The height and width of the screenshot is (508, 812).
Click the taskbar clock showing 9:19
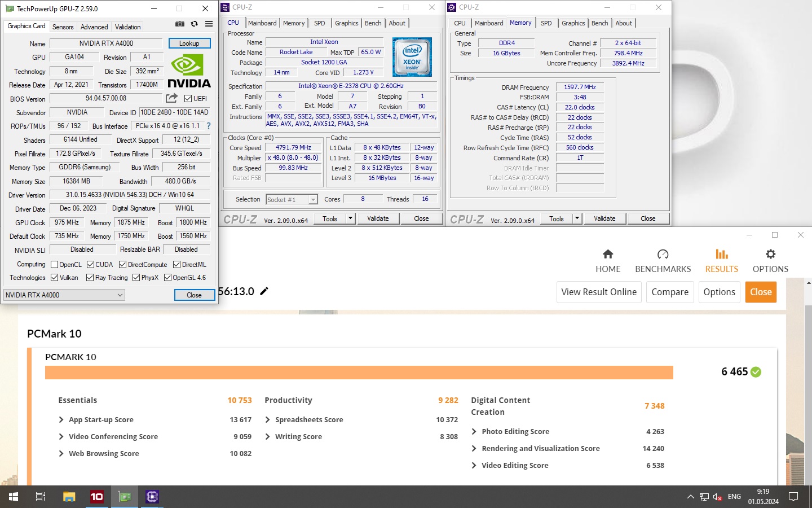[764, 497]
